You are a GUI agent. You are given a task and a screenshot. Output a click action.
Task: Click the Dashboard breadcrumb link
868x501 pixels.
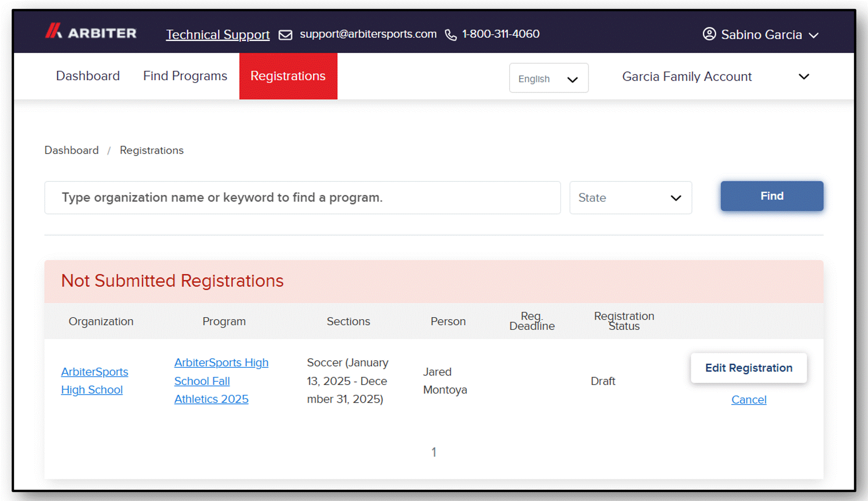71,150
